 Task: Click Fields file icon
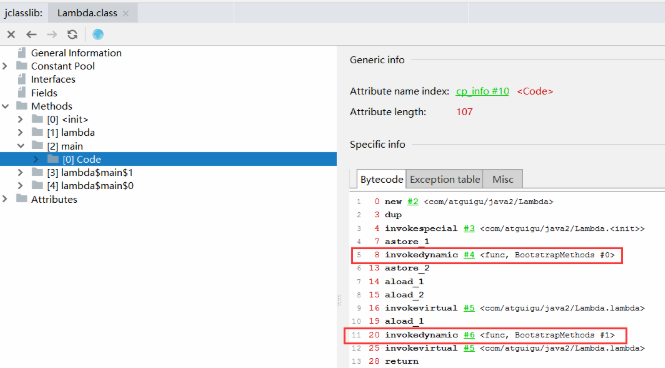point(22,92)
